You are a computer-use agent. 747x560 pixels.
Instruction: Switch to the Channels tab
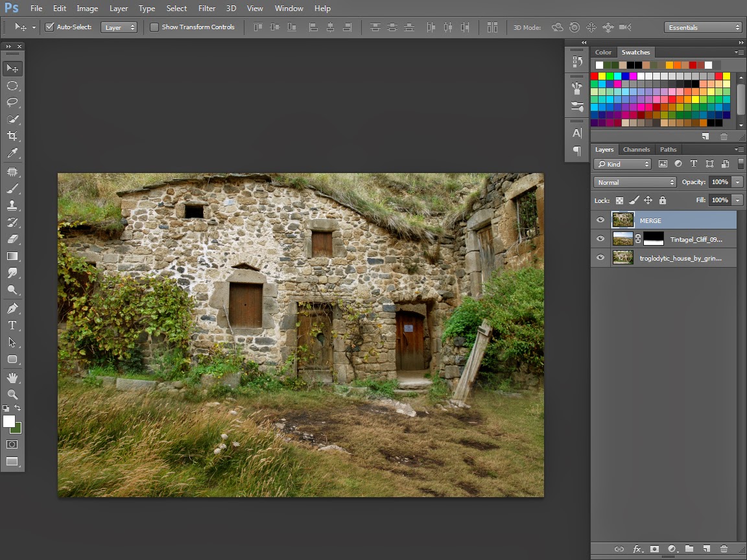(x=637, y=150)
